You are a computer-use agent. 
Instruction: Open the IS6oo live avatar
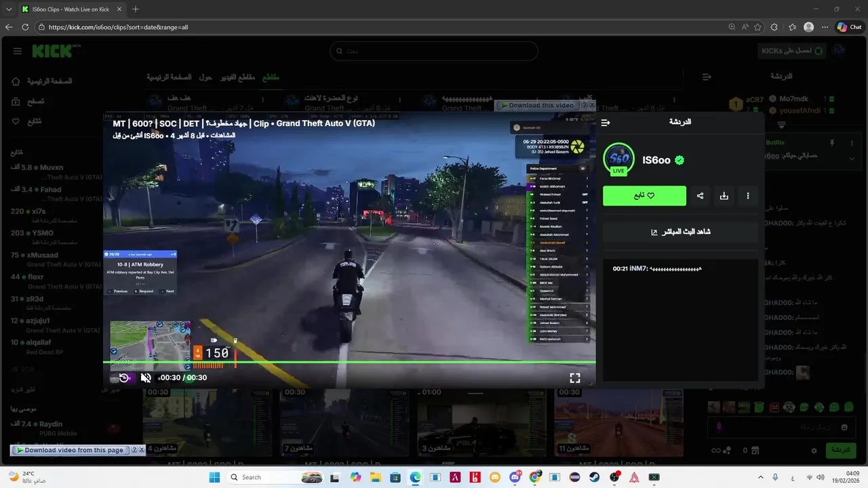(x=618, y=160)
